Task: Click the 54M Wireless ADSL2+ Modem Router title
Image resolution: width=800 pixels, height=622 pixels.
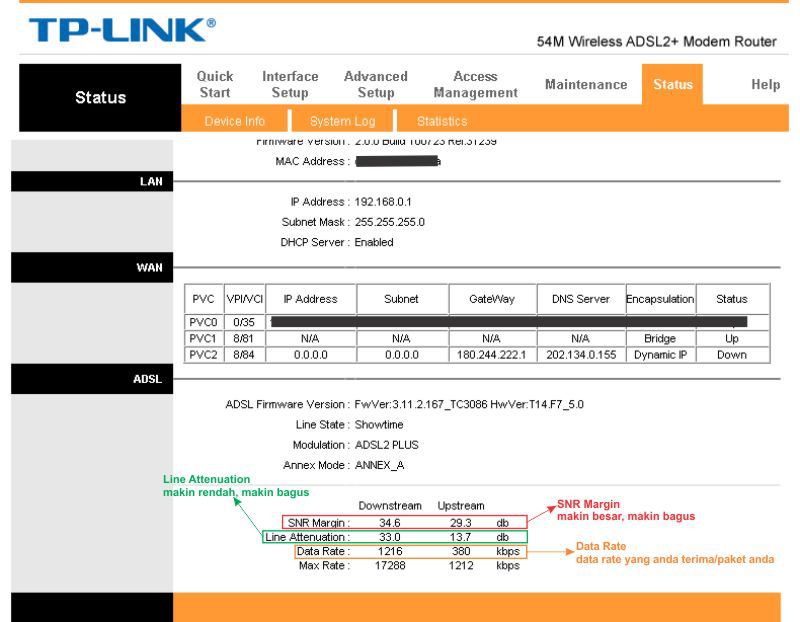Action: click(x=657, y=42)
